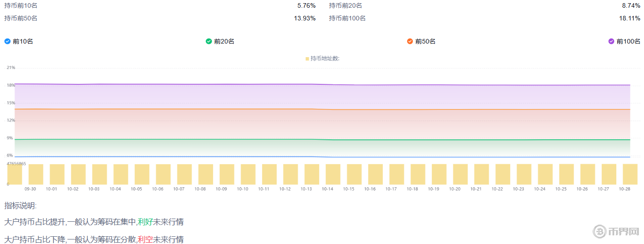Toggle the orange 前50名 legend checkmark
The height and width of the screenshot is (244, 644).
point(410,41)
